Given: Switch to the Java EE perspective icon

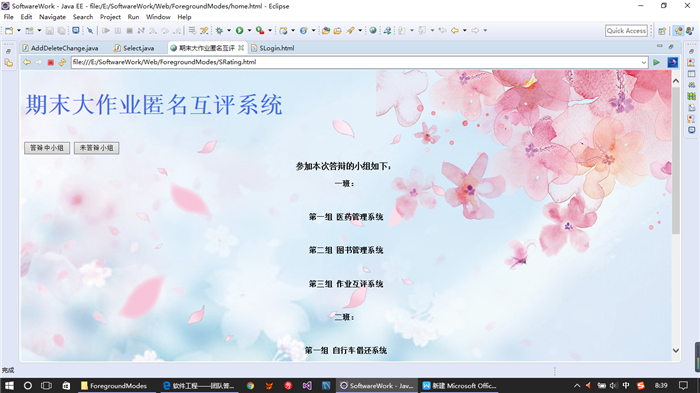Looking at the screenshot, I should [679, 30].
